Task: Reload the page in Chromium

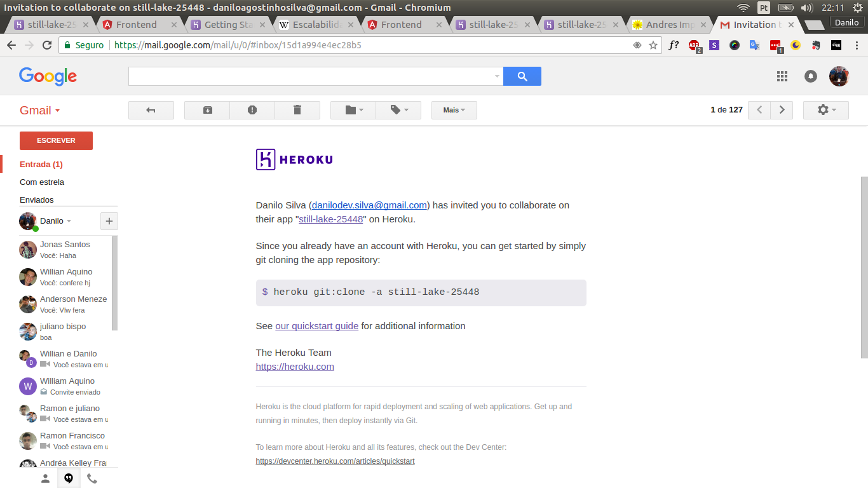Action: (47, 45)
